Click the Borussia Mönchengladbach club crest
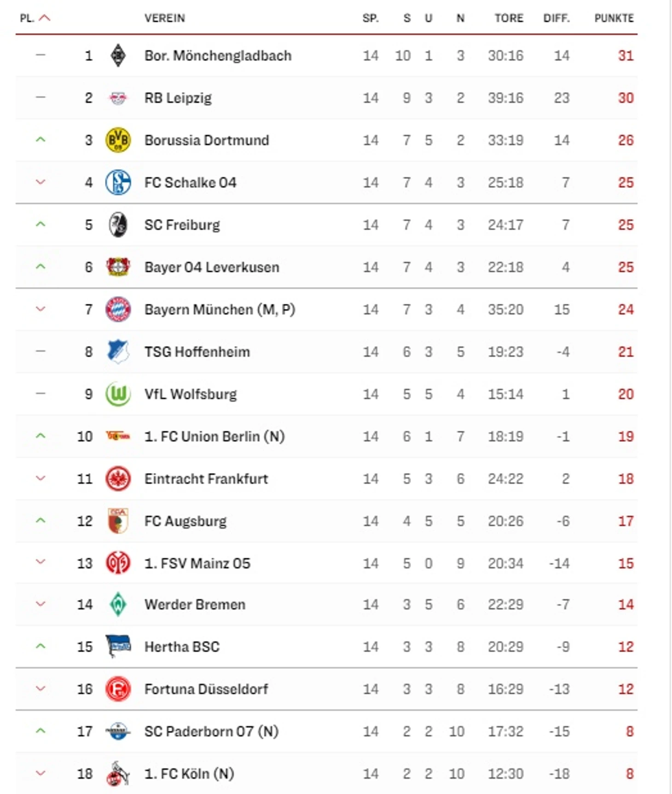Screen dimensions: 672x794 coord(118,55)
